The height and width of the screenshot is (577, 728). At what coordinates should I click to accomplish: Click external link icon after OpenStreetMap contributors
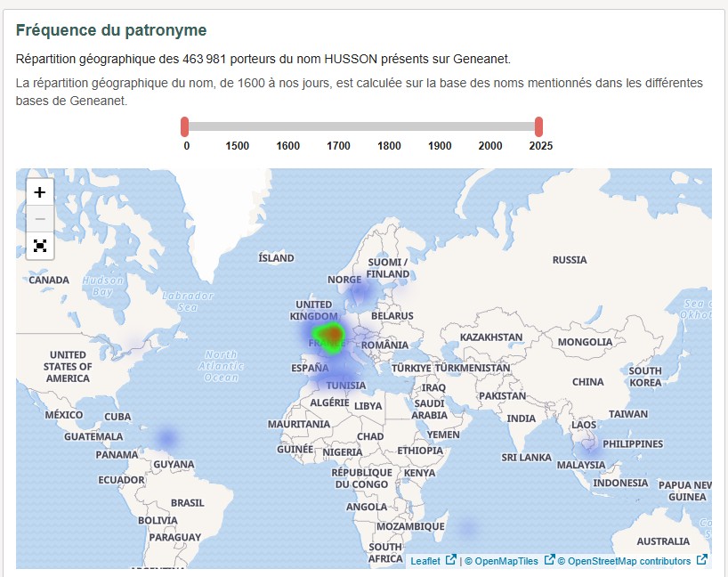pyautogui.click(x=701, y=560)
